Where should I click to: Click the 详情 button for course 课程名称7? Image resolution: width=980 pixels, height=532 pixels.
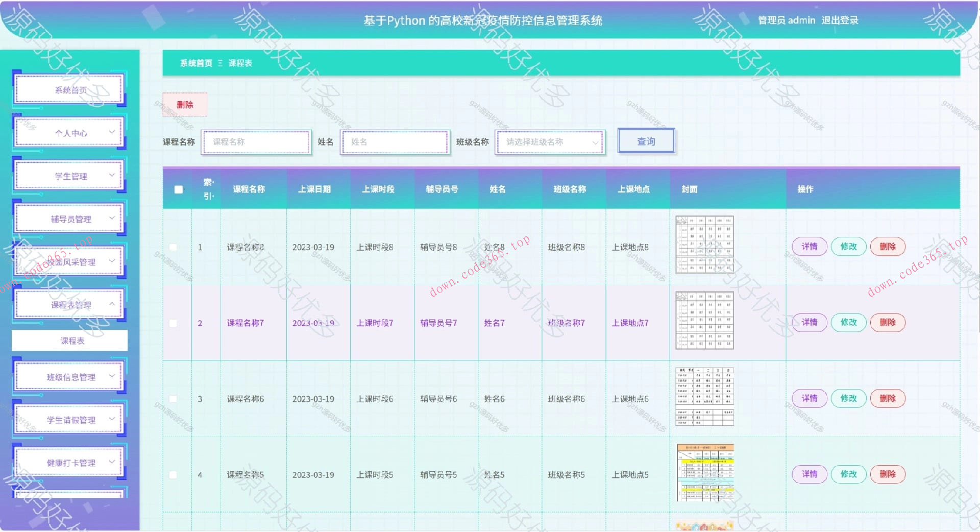809,323
